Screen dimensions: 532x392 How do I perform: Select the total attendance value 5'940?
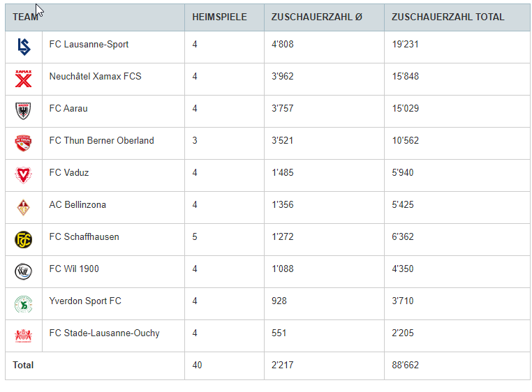point(403,172)
